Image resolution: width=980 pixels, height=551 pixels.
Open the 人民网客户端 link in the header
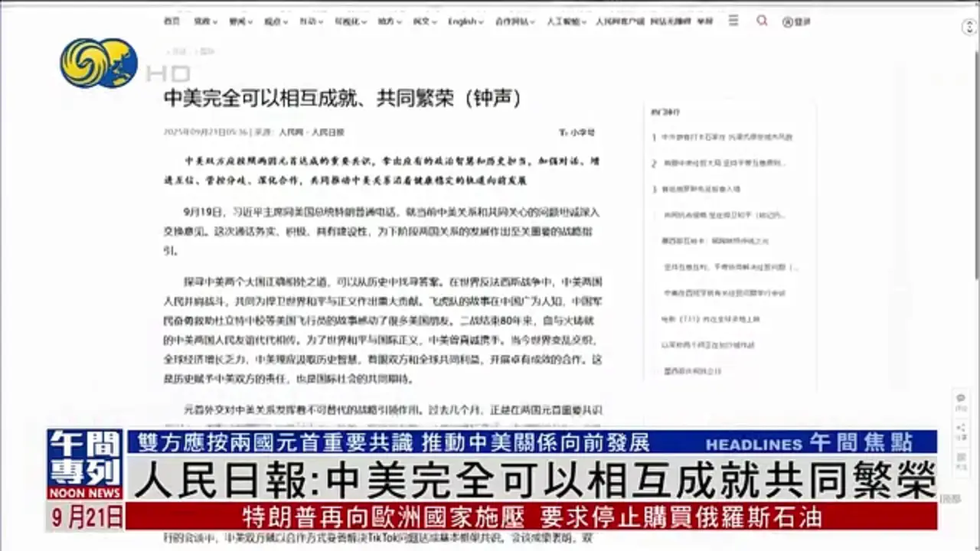620,21
